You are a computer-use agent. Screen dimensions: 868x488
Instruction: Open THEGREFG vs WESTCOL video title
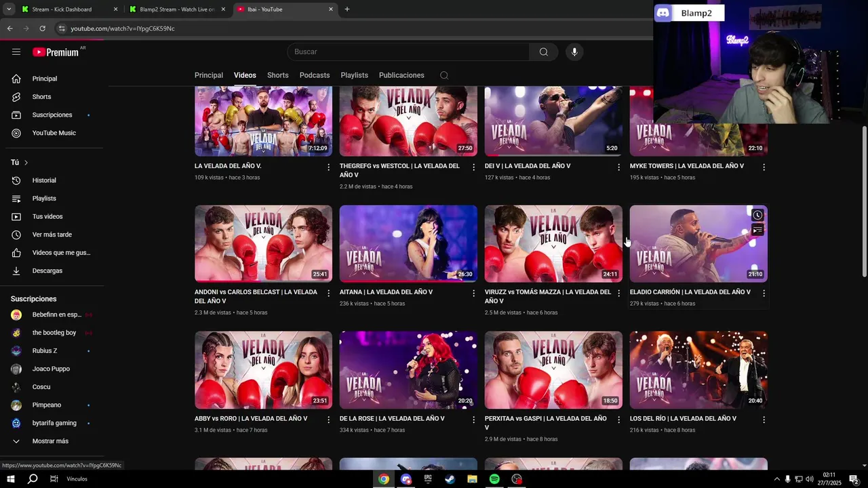coord(399,170)
